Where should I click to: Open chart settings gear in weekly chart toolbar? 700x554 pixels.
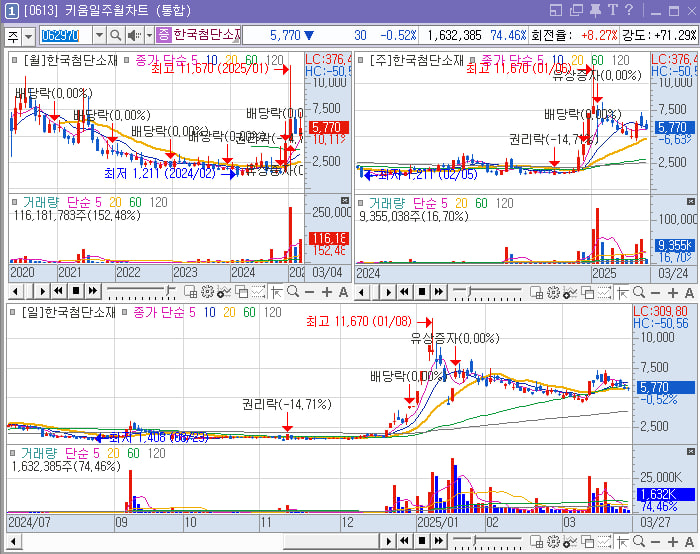click(x=553, y=293)
